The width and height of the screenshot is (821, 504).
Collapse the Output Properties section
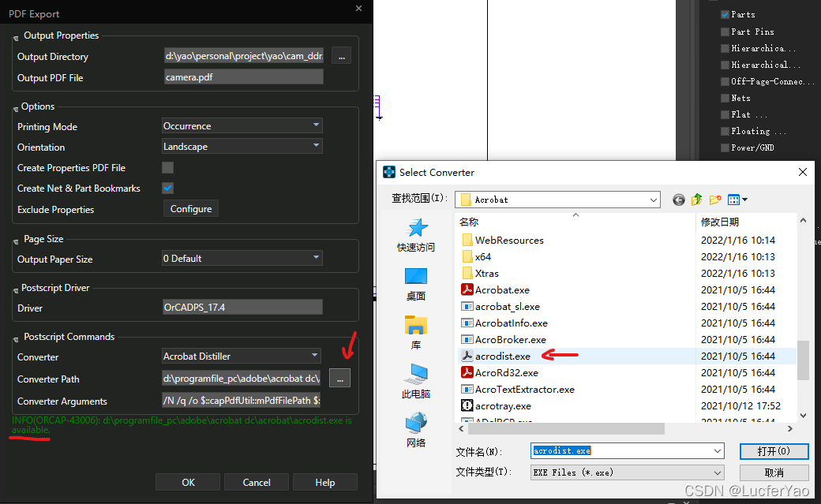[x=16, y=38]
